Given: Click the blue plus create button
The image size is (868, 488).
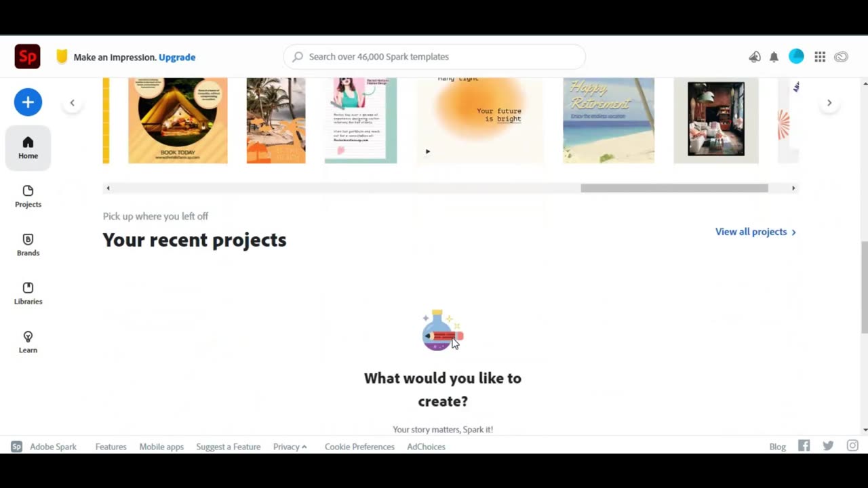Looking at the screenshot, I should click(x=28, y=102).
